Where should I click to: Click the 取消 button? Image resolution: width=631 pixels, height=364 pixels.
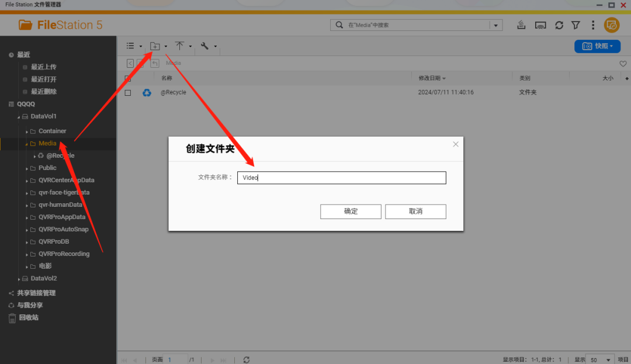pos(415,212)
